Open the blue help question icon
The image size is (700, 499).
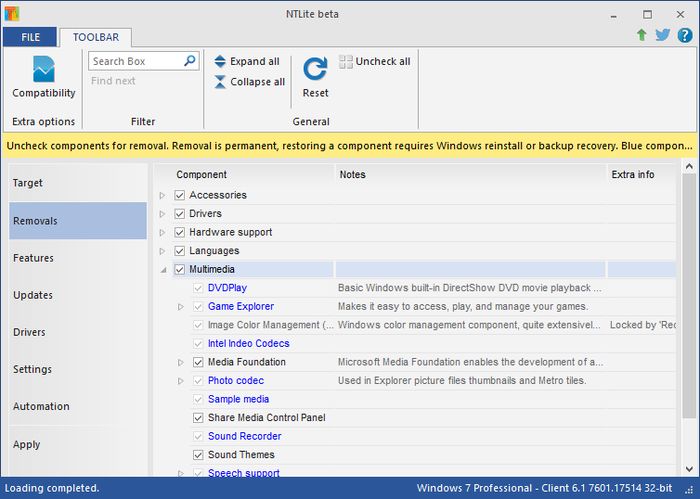point(684,35)
